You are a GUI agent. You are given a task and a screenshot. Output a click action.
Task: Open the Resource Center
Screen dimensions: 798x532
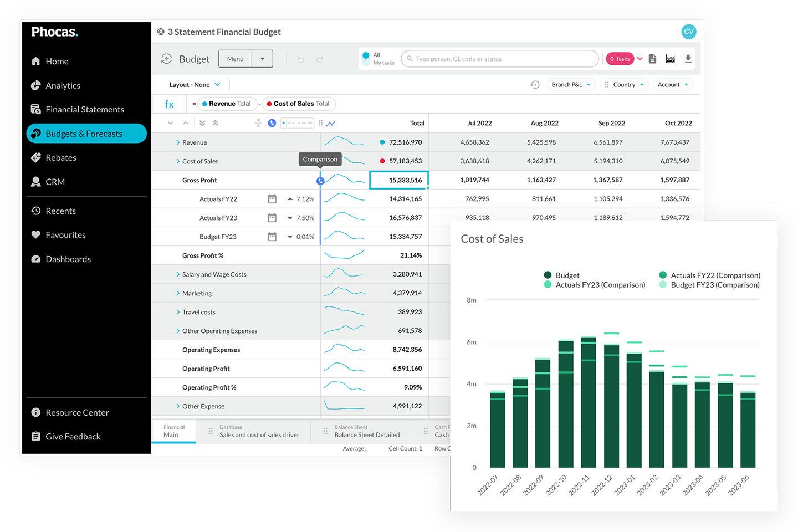(78, 412)
